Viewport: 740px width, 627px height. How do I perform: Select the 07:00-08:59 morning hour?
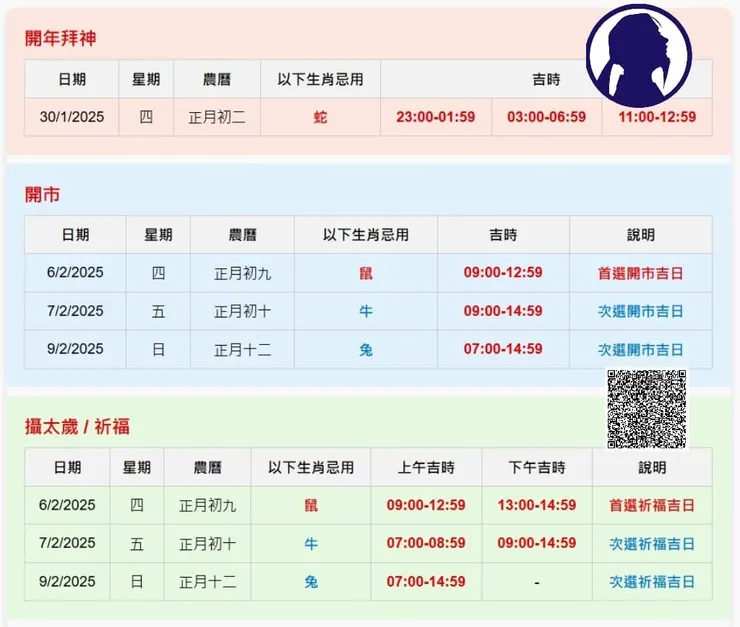(x=426, y=543)
